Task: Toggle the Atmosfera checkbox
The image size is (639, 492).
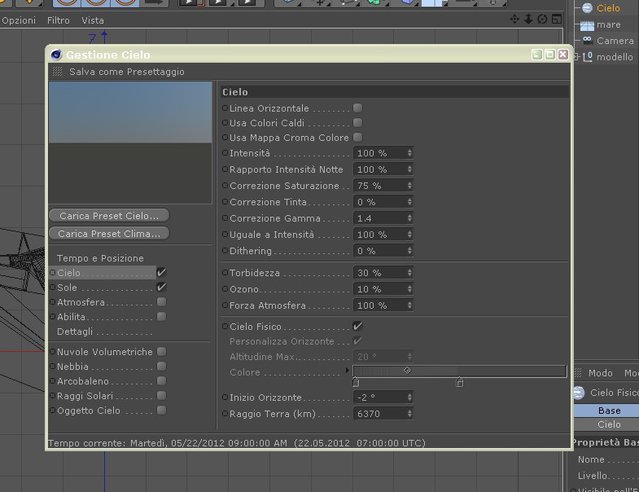Action: click(161, 302)
